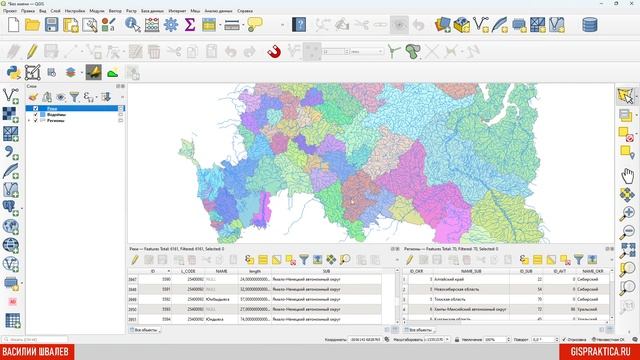Open the field calculator abacus icon

(x=152, y=25)
